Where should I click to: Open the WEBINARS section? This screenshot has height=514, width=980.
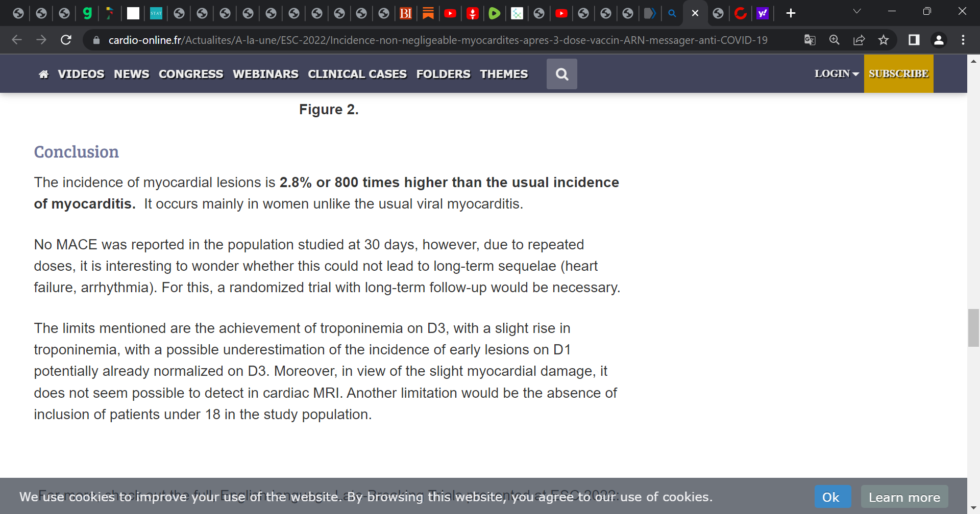265,74
